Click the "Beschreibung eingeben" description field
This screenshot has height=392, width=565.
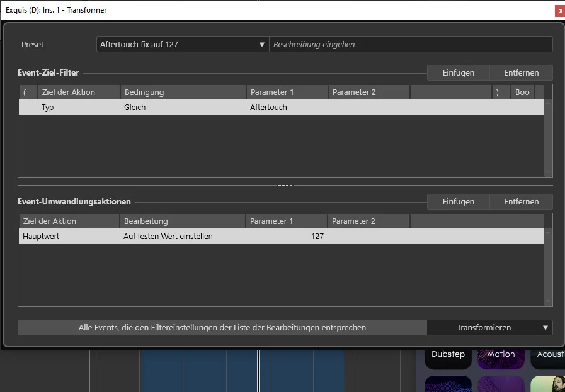click(409, 44)
